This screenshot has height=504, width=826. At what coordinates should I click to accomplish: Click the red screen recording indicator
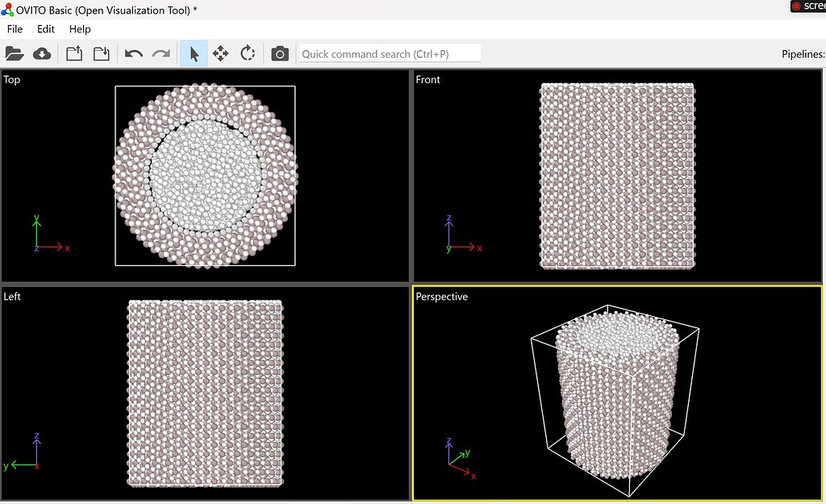pyautogui.click(x=795, y=6)
